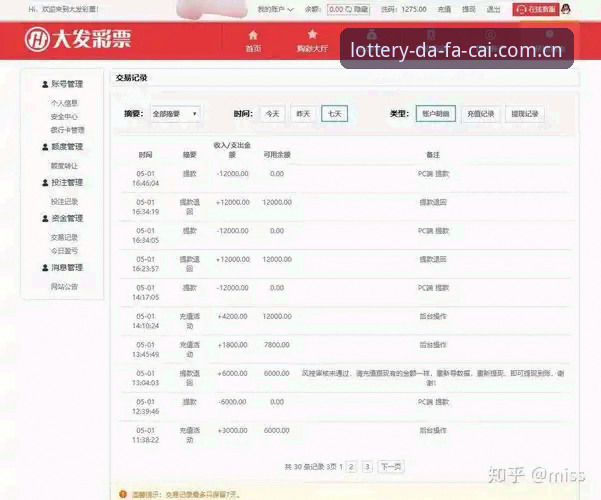Image resolution: width=601 pixels, height=500 pixels.
Task: Open 在线客服 live chat button
Action: tap(536, 9)
